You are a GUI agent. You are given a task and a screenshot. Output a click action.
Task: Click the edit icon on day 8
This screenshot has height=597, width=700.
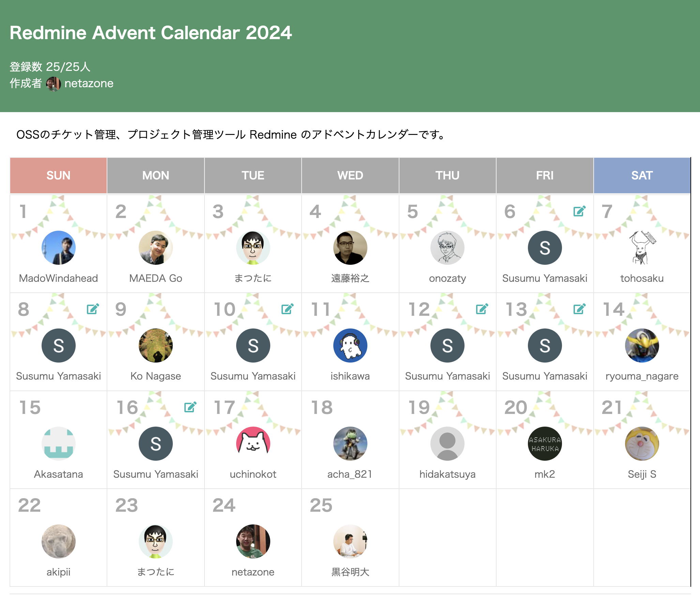(93, 309)
